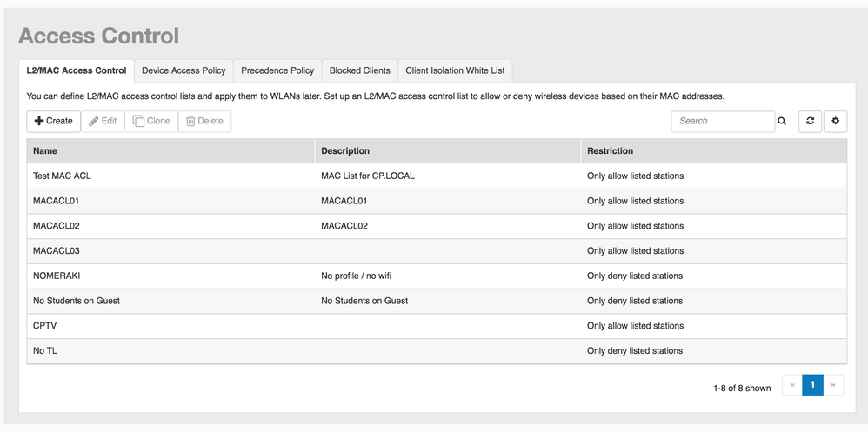Switch to Device Access Policy tab

tap(184, 70)
